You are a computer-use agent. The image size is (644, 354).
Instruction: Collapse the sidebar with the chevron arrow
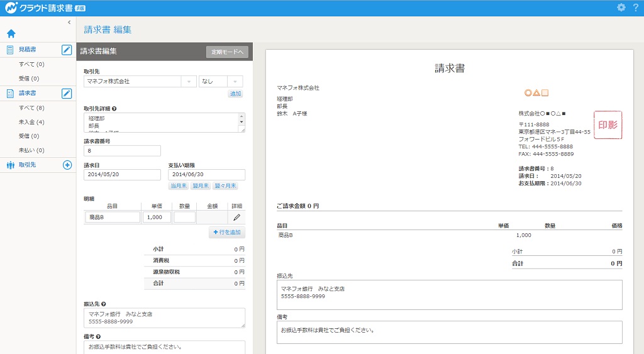(x=69, y=22)
